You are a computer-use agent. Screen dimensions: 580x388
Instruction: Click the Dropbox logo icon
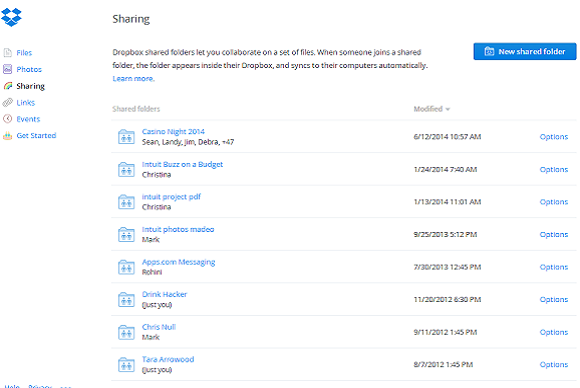[11, 17]
